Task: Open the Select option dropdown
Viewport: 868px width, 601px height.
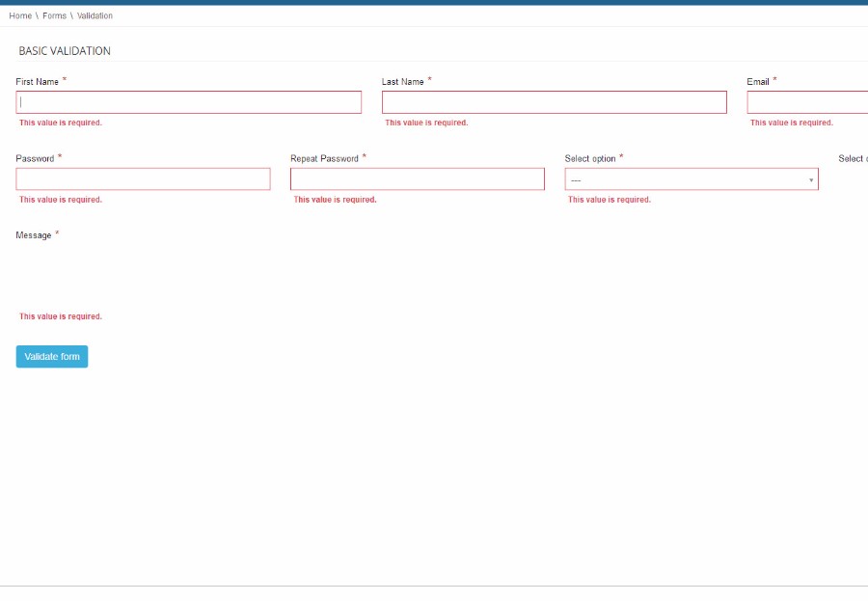Action: point(692,178)
